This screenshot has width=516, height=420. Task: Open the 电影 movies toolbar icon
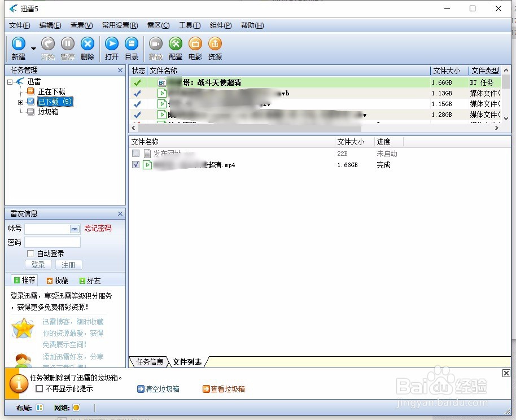pos(195,44)
